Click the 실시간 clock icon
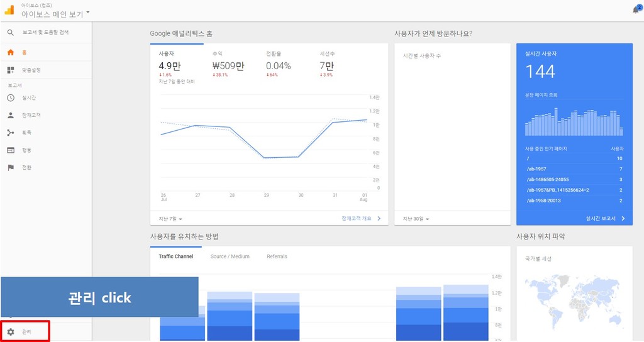The width and height of the screenshot is (644, 342). tap(11, 97)
